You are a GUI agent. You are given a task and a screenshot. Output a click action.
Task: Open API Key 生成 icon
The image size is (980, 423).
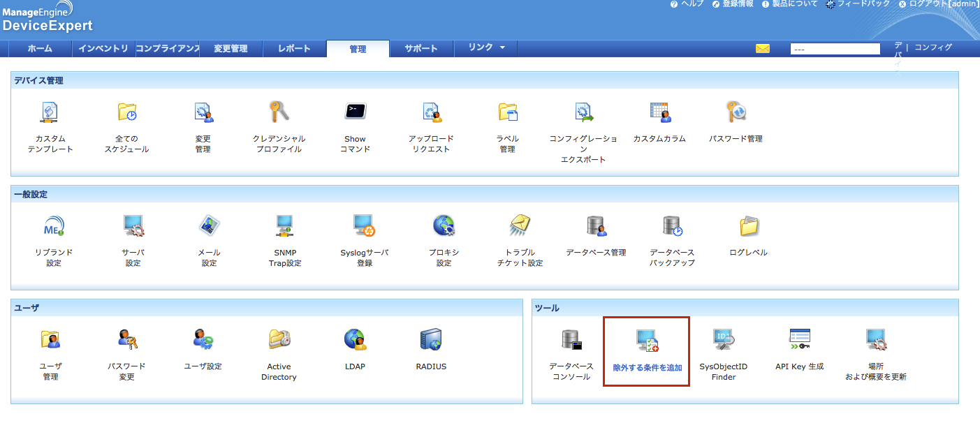click(x=800, y=339)
